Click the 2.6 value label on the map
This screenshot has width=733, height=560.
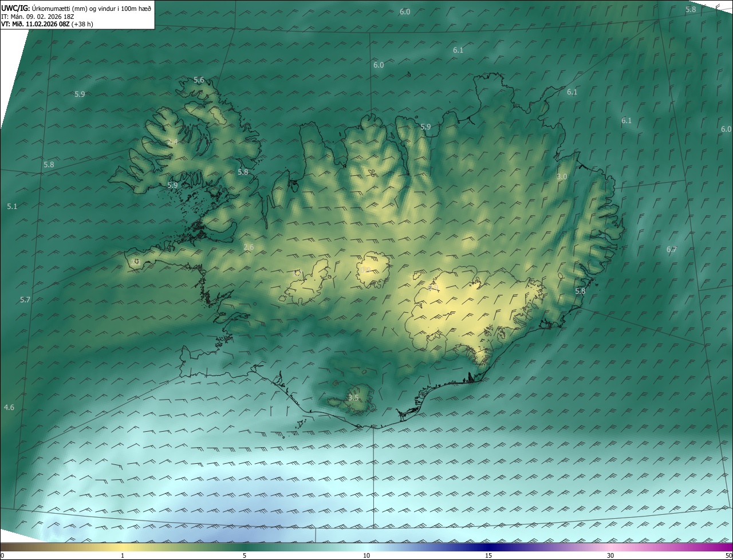(x=249, y=247)
